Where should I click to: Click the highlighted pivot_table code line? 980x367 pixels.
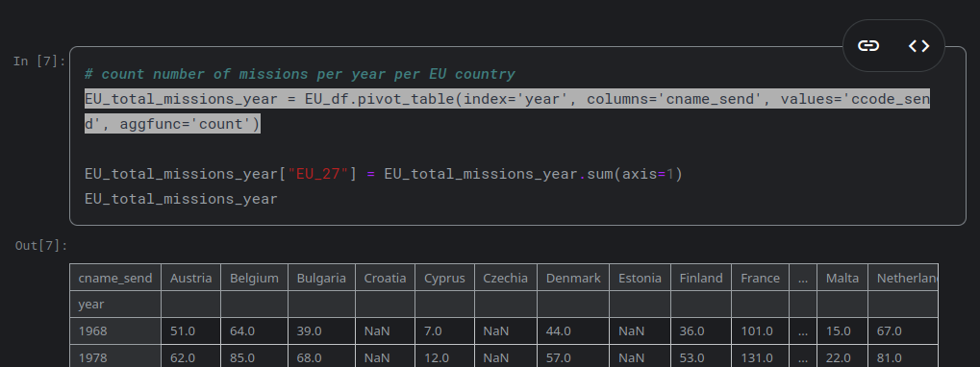pyautogui.click(x=507, y=111)
